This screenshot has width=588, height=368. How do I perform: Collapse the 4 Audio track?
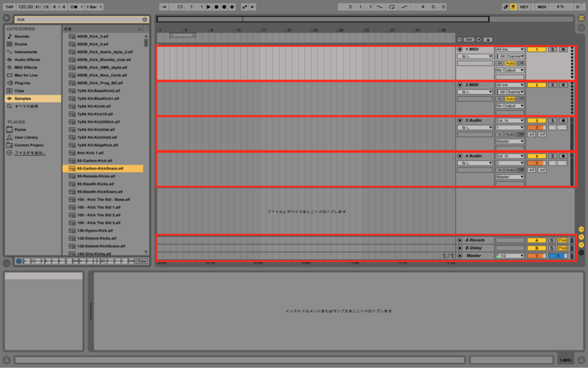pos(460,156)
